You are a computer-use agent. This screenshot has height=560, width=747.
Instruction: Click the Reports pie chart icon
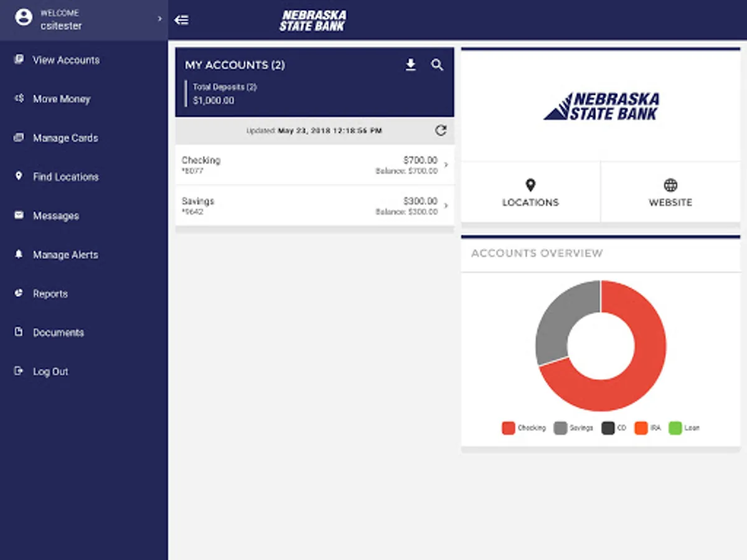19,293
